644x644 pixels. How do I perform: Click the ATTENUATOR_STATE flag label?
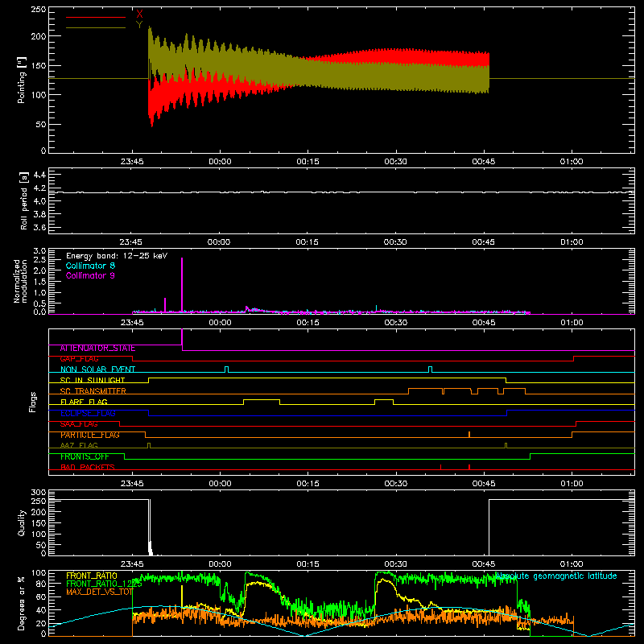coord(97,349)
